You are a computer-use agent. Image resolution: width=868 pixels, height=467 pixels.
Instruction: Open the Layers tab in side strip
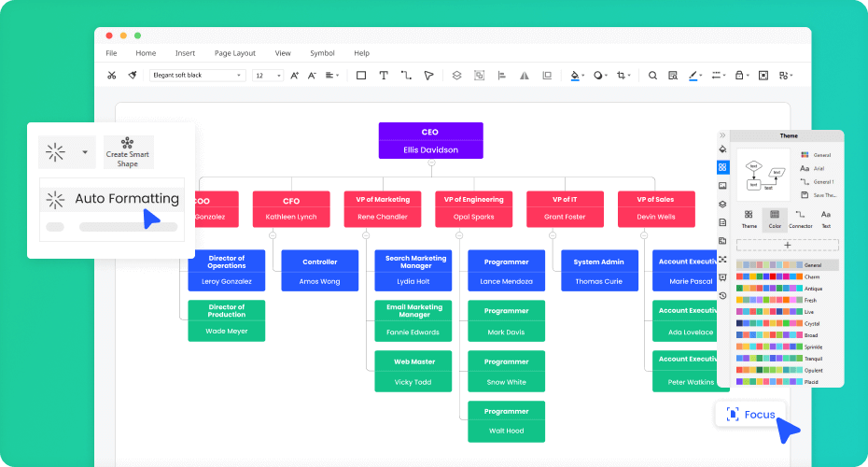[722, 204]
